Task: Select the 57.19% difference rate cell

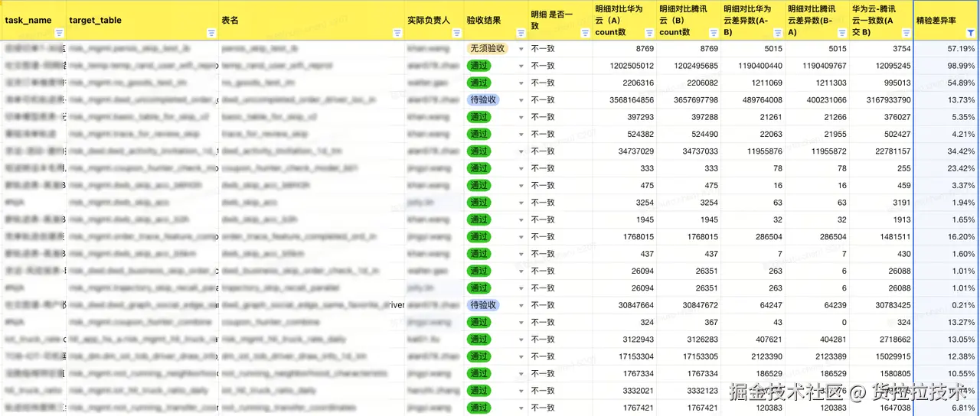Action: (x=946, y=49)
